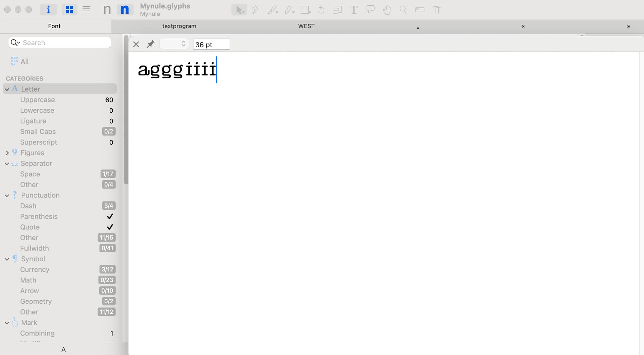
Task: Collapse the Letter category
Action: coord(7,89)
